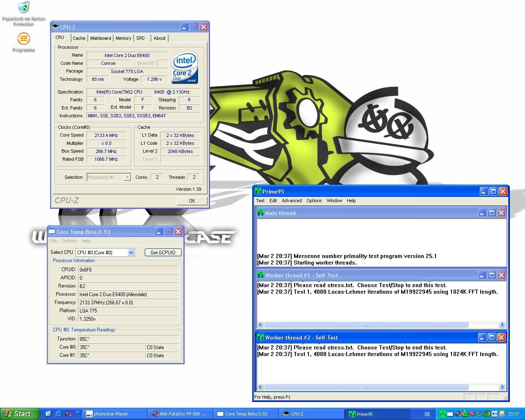The width and height of the screenshot is (525, 420).
Task: Click the Get GCPUID button
Action: [x=163, y=252]
